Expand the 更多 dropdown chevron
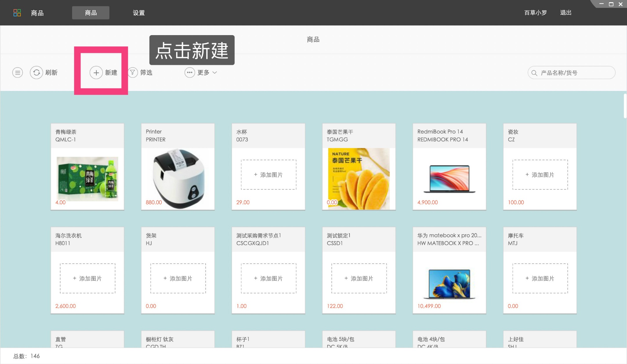The height and width of the screenshot is (364, 627). pos(215,73)
